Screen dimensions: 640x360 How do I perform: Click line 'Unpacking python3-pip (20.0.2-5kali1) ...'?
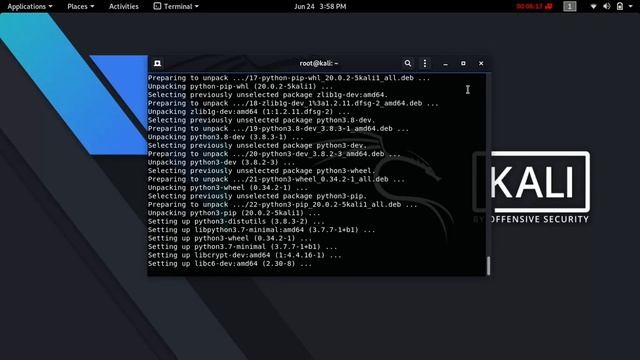click(234, 213)
